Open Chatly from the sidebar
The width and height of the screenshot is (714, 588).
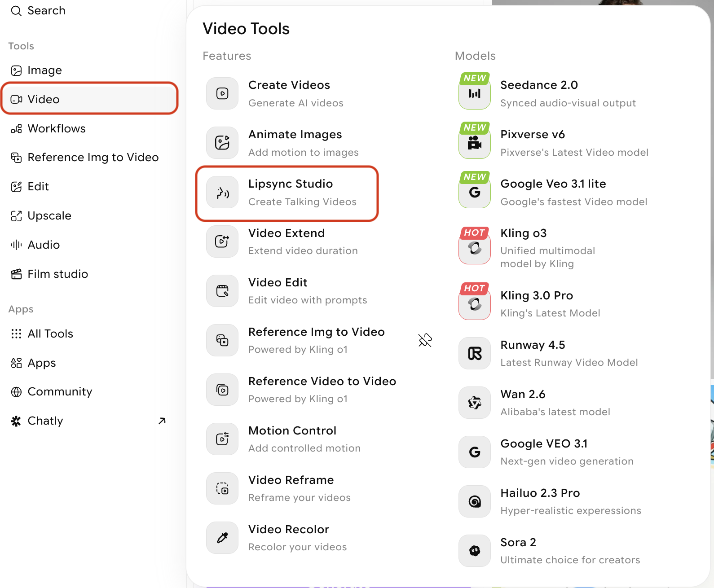point(90,421)
